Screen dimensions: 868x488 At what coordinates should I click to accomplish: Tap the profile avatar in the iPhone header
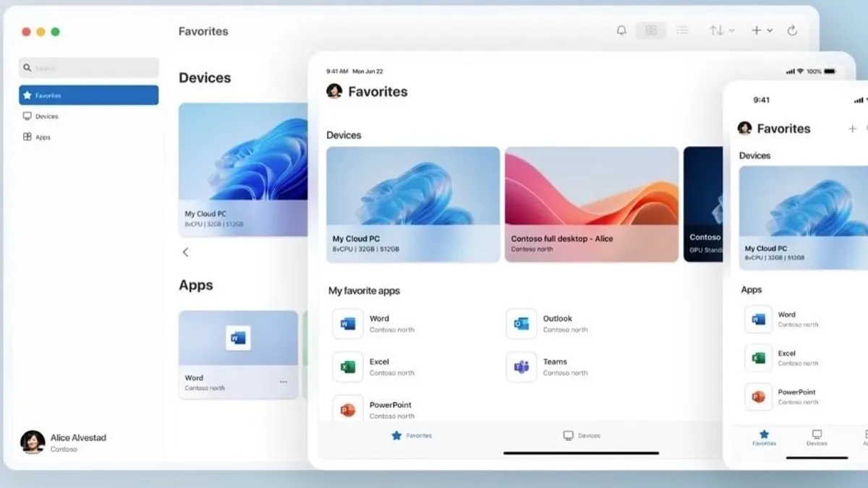click(x=744, y=128)
